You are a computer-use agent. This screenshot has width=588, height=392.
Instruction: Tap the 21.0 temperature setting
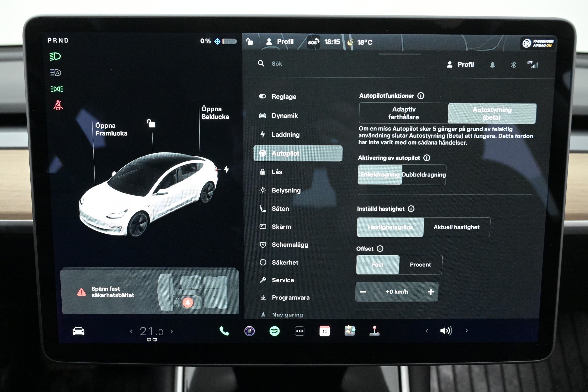tap(151, 332)
